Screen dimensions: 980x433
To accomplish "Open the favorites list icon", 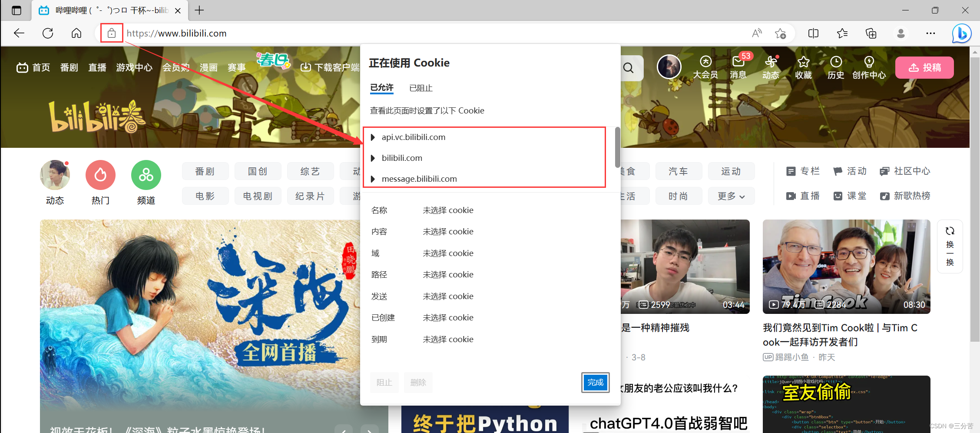I will click(842, 33).
